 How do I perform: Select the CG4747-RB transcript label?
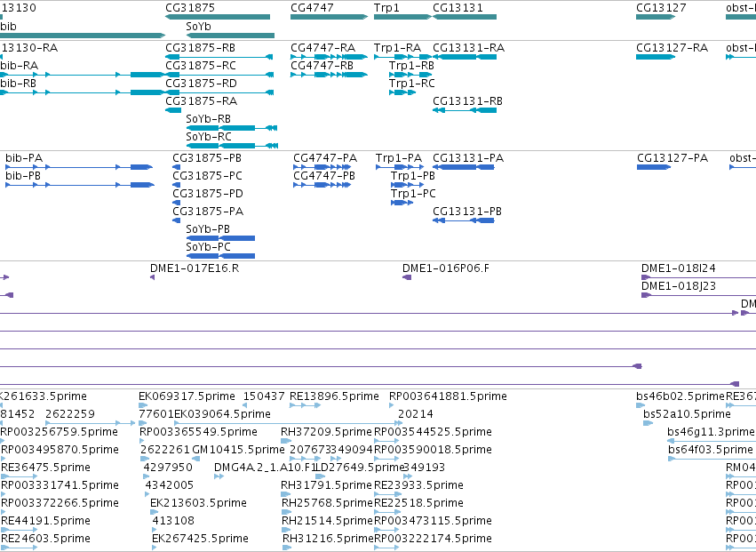pos(322,66)
